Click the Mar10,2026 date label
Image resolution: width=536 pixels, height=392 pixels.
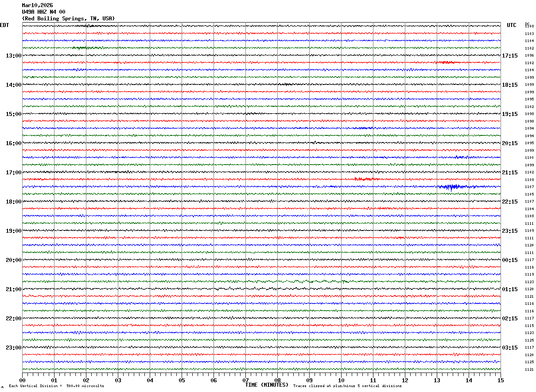[37, 5]
